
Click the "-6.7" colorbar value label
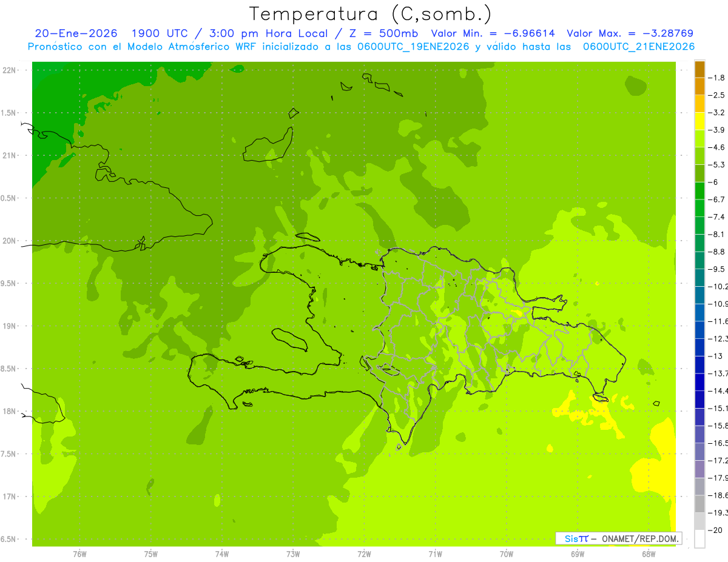point(718,199)
